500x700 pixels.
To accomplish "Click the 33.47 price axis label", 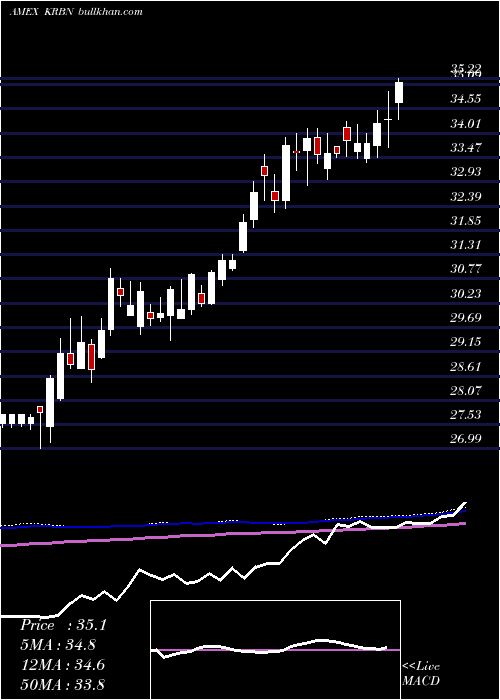I will (x=466, y=147).
